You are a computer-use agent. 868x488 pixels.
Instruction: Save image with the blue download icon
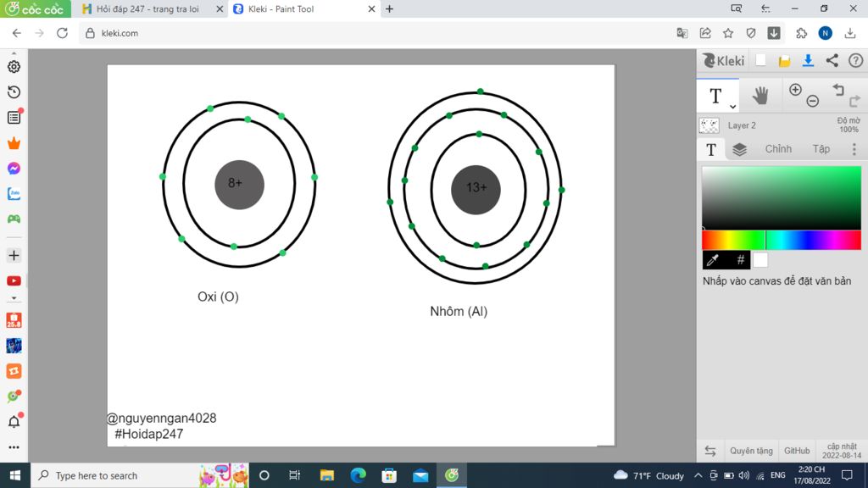(x=808, y=60)
